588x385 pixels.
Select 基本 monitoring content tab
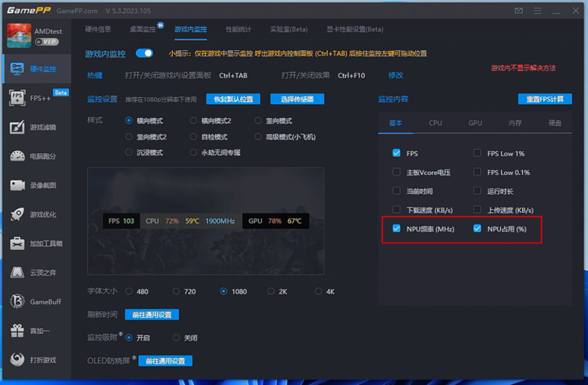click(x=396, y=123)
